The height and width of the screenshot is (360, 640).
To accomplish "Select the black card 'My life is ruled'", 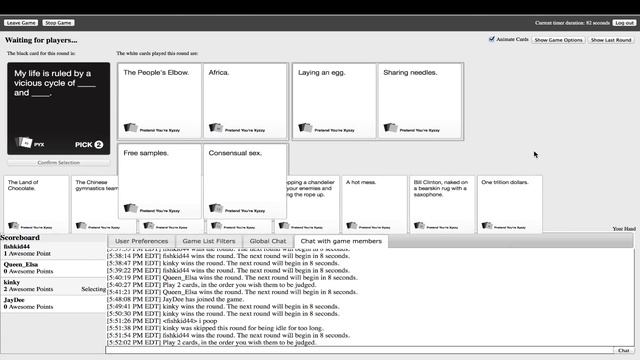I will [58, 109].
